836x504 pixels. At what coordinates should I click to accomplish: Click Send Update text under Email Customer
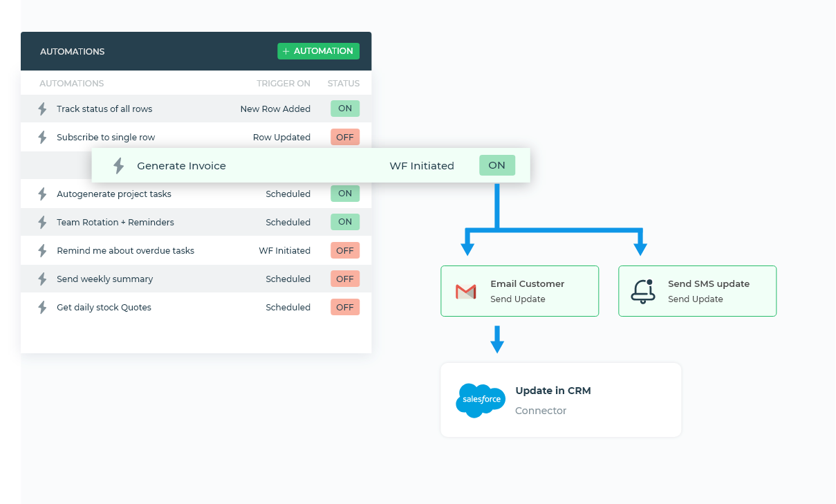click(x=518, y=299)
